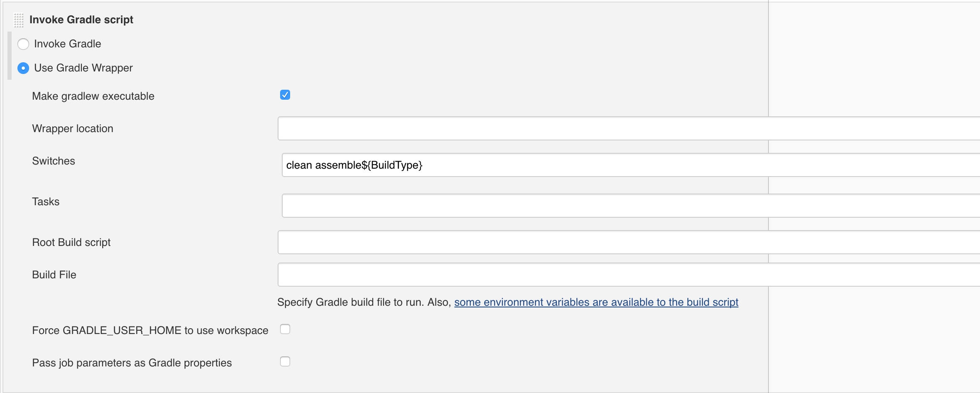Click the Make gradlew executable label
This screenshot has height=393, width=980.
[x=93, y=96]
